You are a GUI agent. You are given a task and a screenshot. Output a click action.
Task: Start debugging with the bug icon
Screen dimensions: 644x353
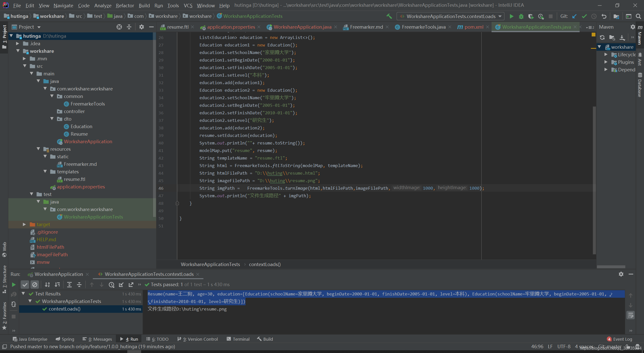pos(521,16)
